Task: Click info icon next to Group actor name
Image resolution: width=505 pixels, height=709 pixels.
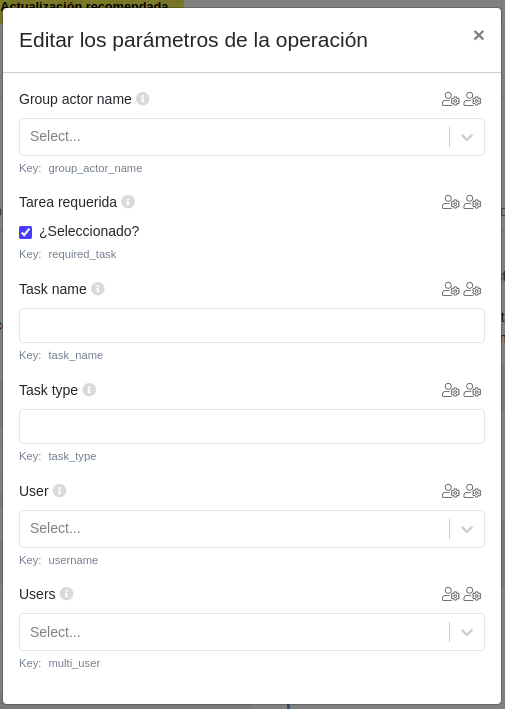Action: (x=143, y=99)
